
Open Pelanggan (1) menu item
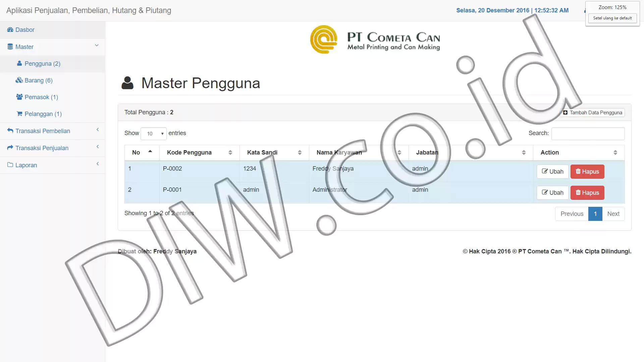point(52,114)
